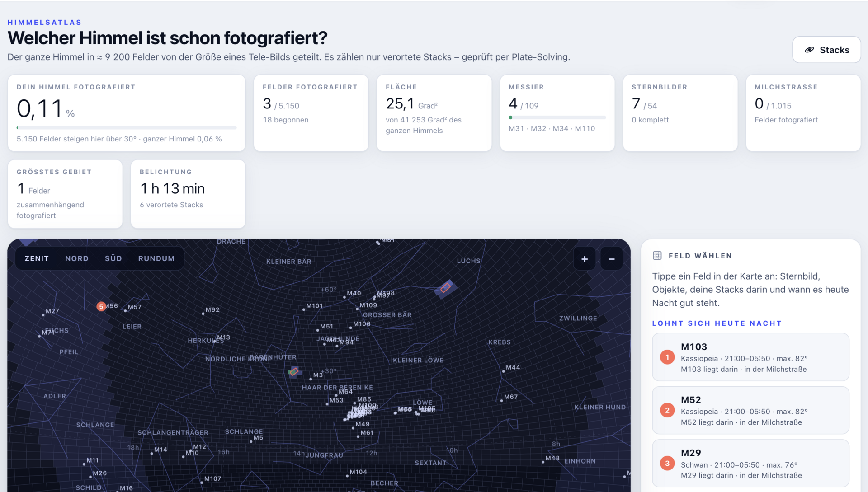Switch map view to Nord
Screen dimensions: 868x492
pos(77,258)
